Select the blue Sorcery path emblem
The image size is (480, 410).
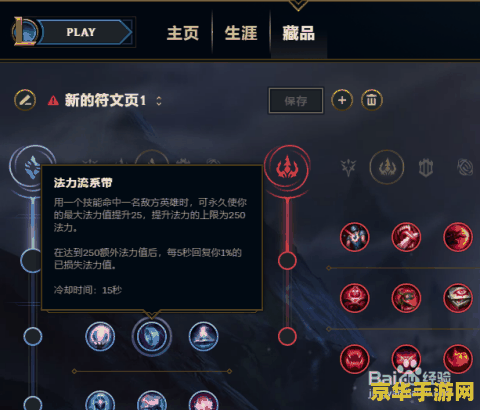32,167
